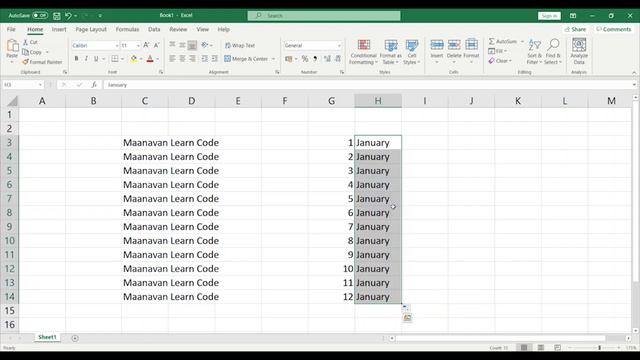Toggle align left
This screenshot has height=360, width=640.
coord(172,59)
